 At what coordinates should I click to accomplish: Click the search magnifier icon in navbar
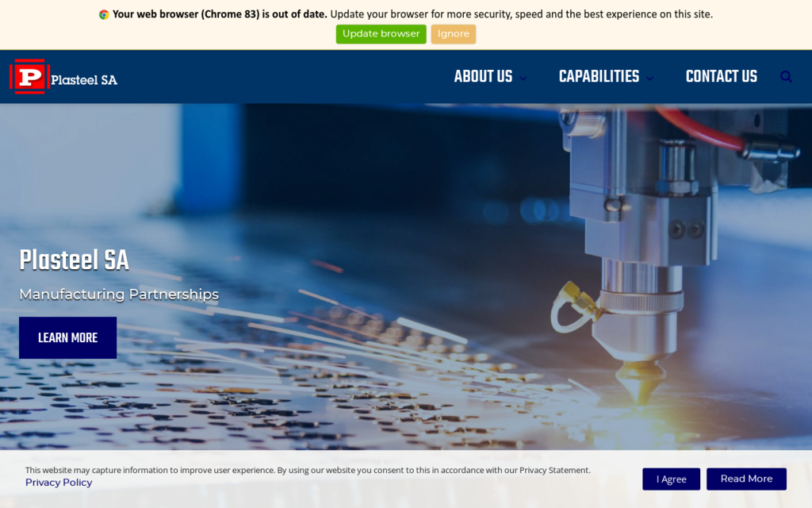[786, 77]
